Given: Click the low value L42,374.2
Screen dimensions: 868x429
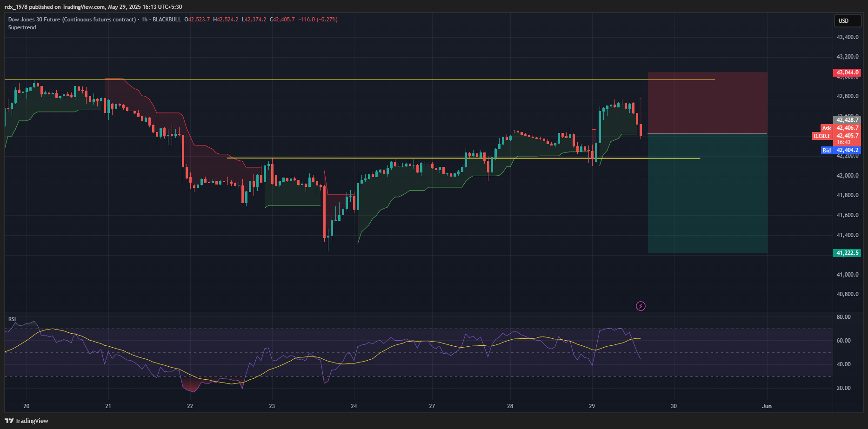Looking at the screenshot, I should click(x=254, y=20).
